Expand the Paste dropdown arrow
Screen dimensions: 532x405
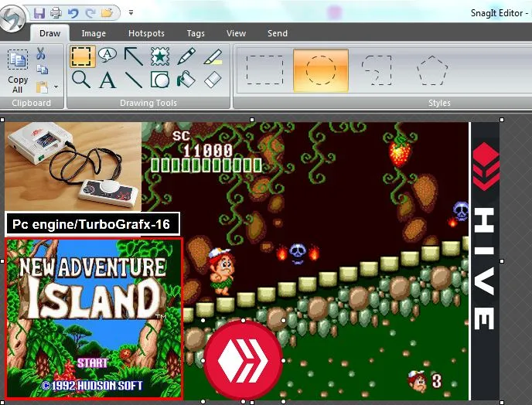[x=56, y=87]
